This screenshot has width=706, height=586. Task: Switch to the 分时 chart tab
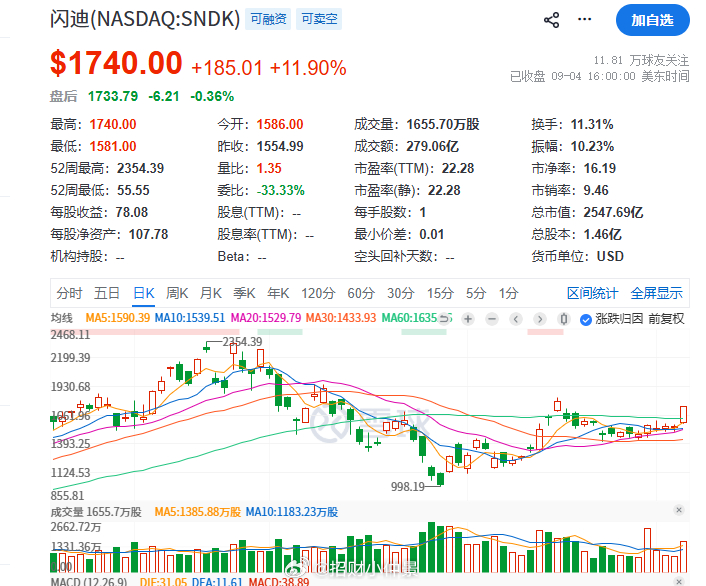pyautogui.click(x=69, y=294)
